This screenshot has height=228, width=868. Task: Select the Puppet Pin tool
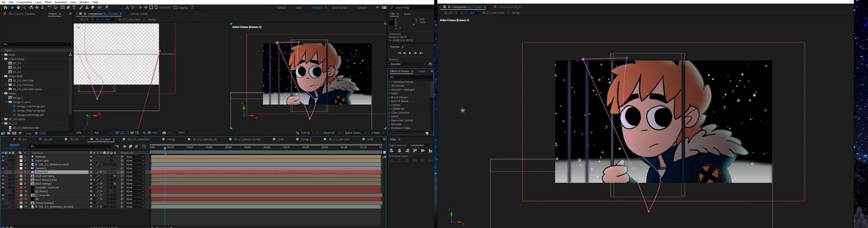(x=107, y=7)
